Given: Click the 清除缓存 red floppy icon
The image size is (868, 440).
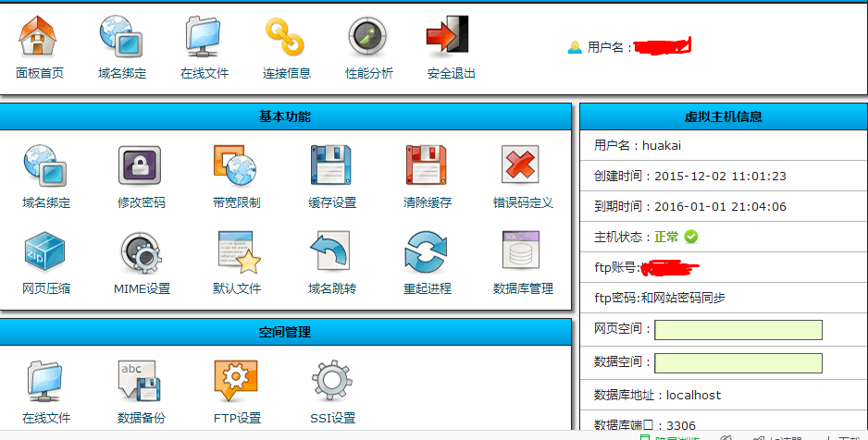Looking at the screenshot, I should (427, 165).
